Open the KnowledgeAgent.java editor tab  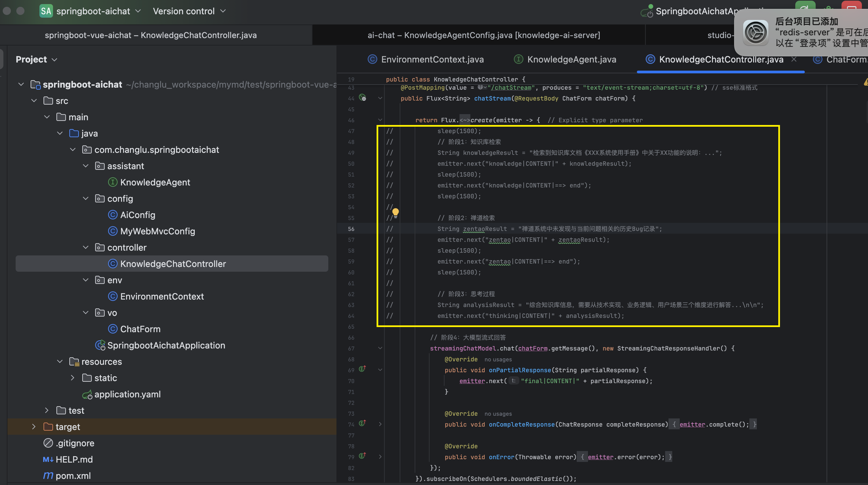coord(565,59)
